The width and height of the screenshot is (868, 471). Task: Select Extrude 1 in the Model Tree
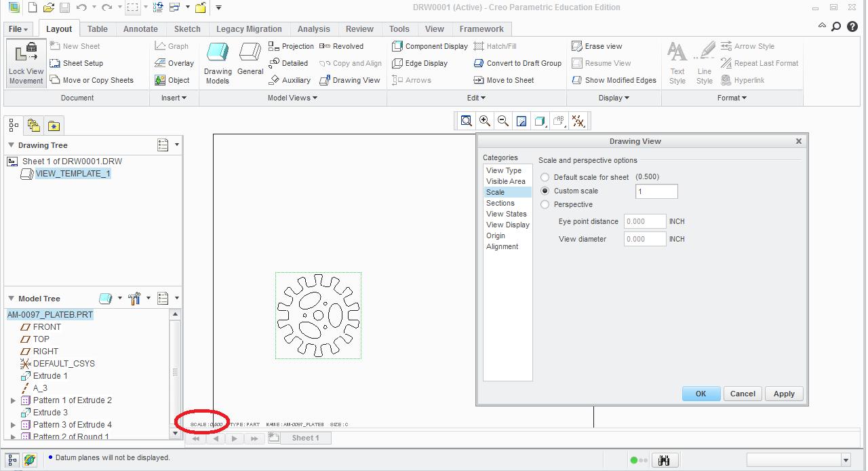click(x=50, y=376)
